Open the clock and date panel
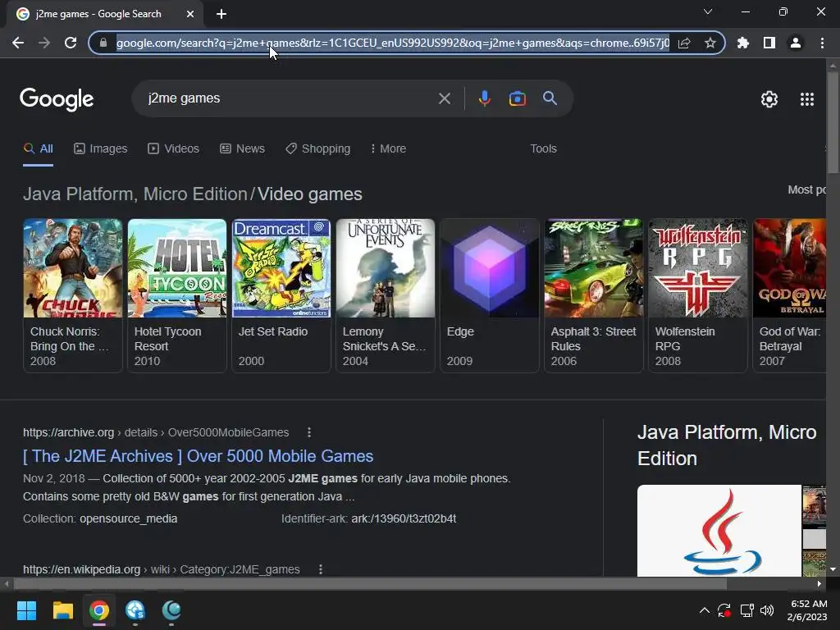The image size is (840, 630). click(807, 610)
